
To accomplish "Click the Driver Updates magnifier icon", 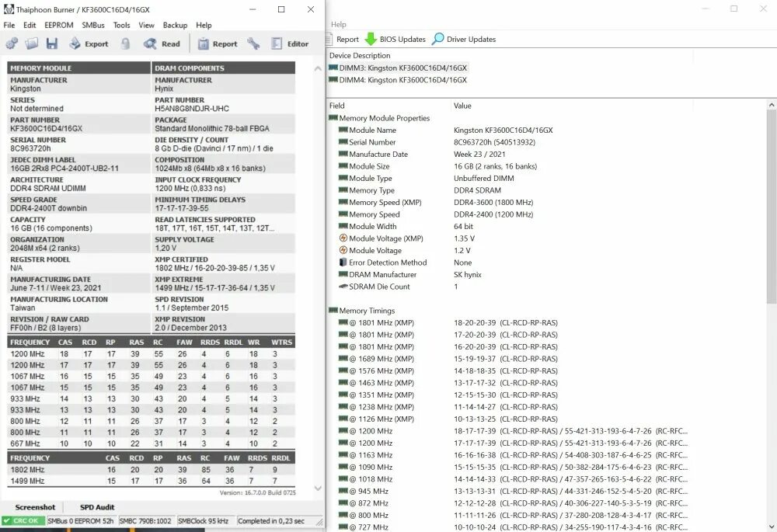I will pyautogui.click(x=437, y=39).
